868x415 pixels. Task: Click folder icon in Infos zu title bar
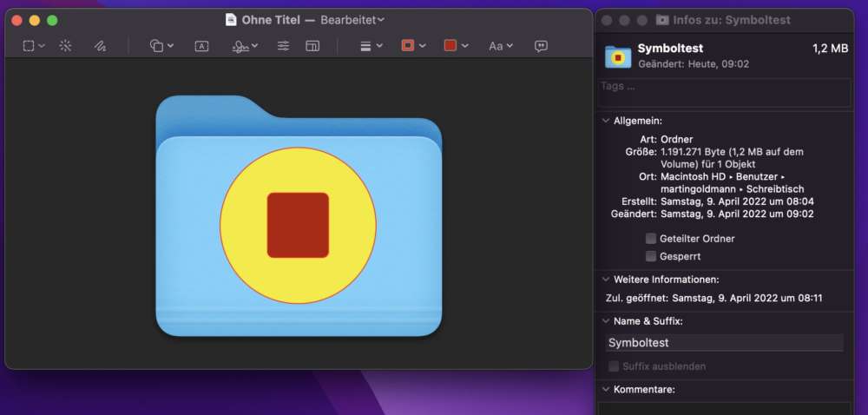tap(662, 20)
